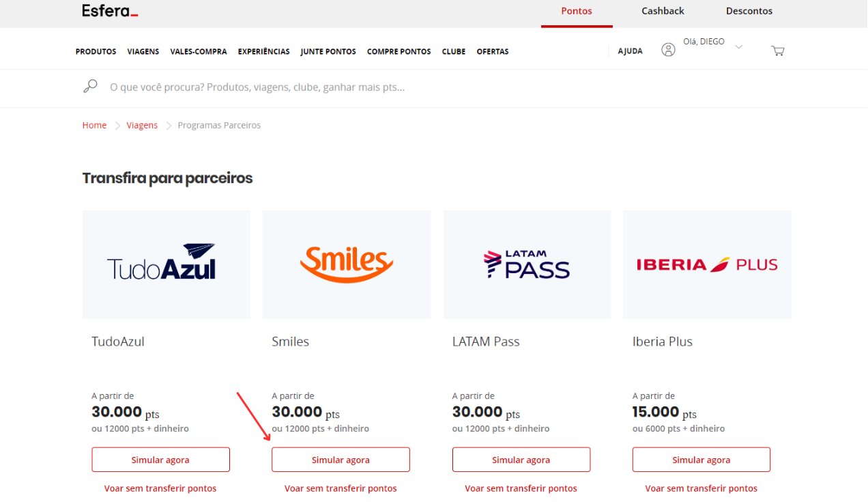
Task: Click the TudoAzul card title
Action: click(x=118, y=341)
